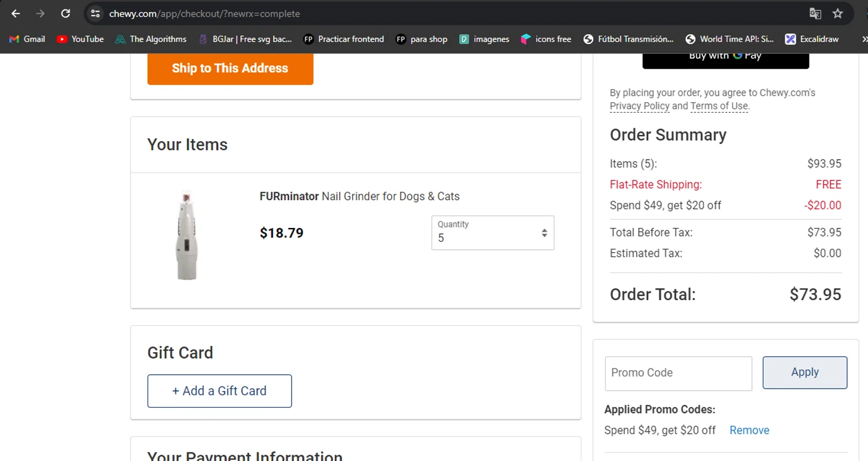Viewport: 868px width, 461px height.
Task: Click the Flat-Rate Shipping FREE value
Action: click(829, 185)
